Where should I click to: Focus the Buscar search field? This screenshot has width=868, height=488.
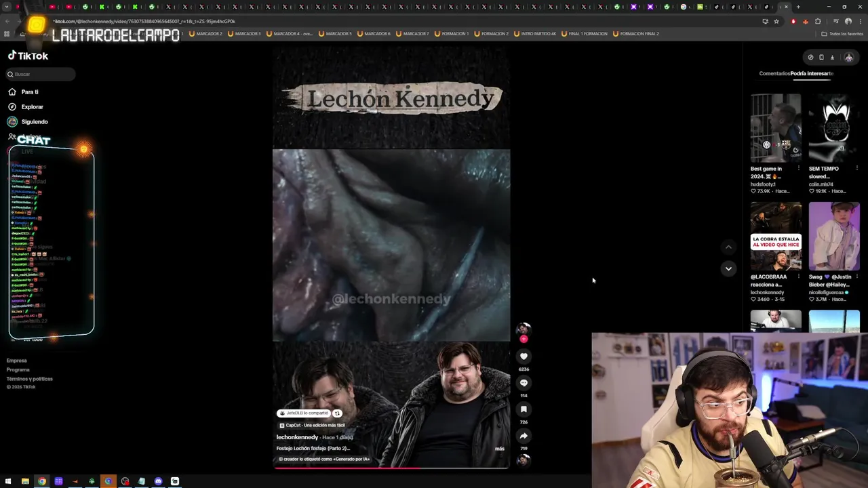click(x=41, y=74)
